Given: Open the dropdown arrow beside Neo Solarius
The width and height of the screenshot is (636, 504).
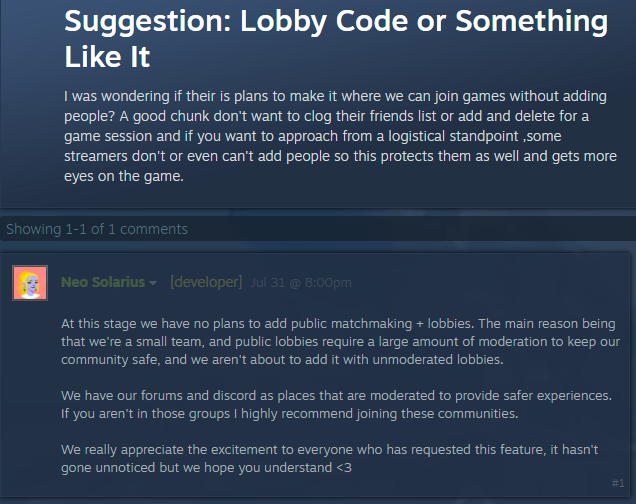Looking at the screenshot, I should [x=153, y=283].
